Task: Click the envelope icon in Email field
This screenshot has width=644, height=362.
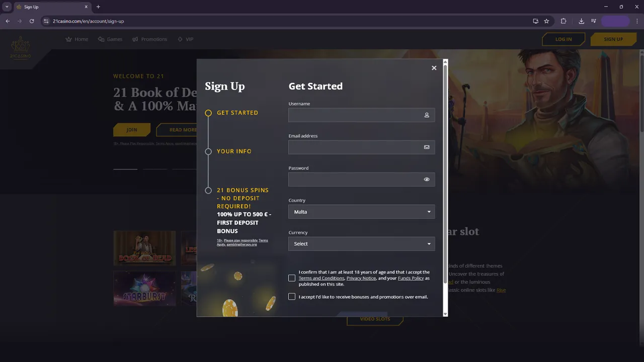Action: [x=427, y=147]
